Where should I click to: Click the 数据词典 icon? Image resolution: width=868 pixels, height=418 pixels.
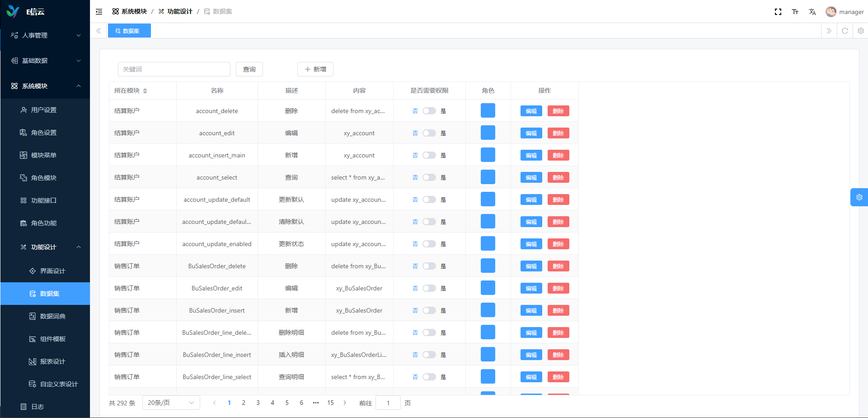(33, 316)
